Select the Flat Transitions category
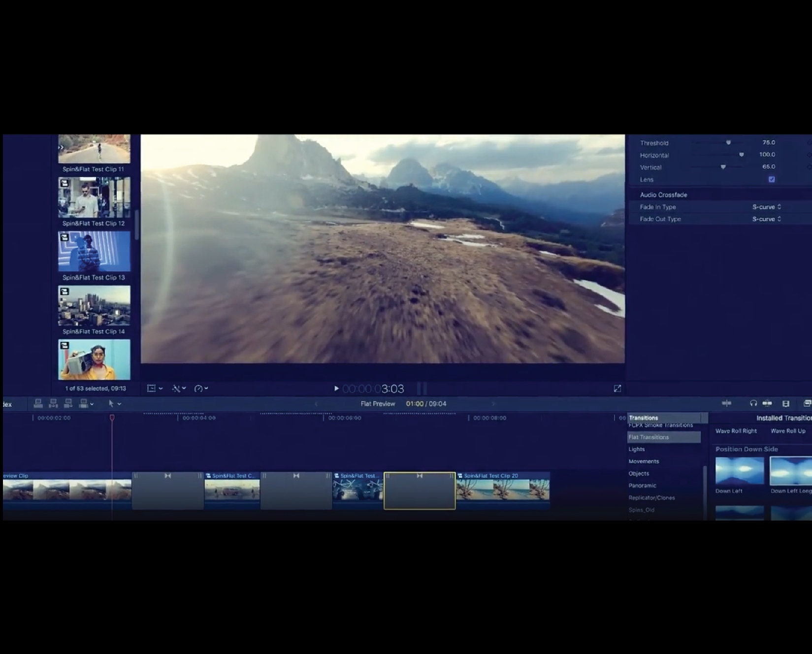This screenshot has height=654, width=812. (649, 437)
